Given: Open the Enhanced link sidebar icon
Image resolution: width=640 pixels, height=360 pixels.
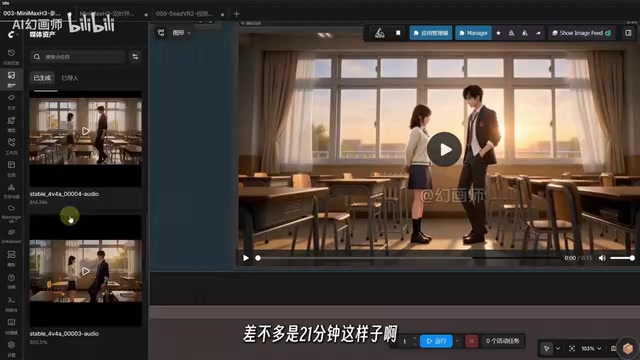Looking at the screenshot, I should [x=11, y=232].
